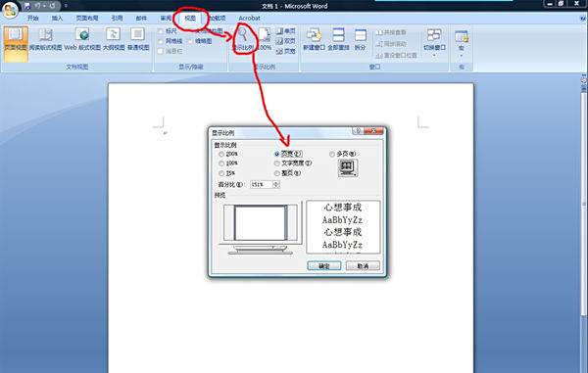Undo with the quick access toolbar arrow
588x373 pixels.
[x=37, y=6]
